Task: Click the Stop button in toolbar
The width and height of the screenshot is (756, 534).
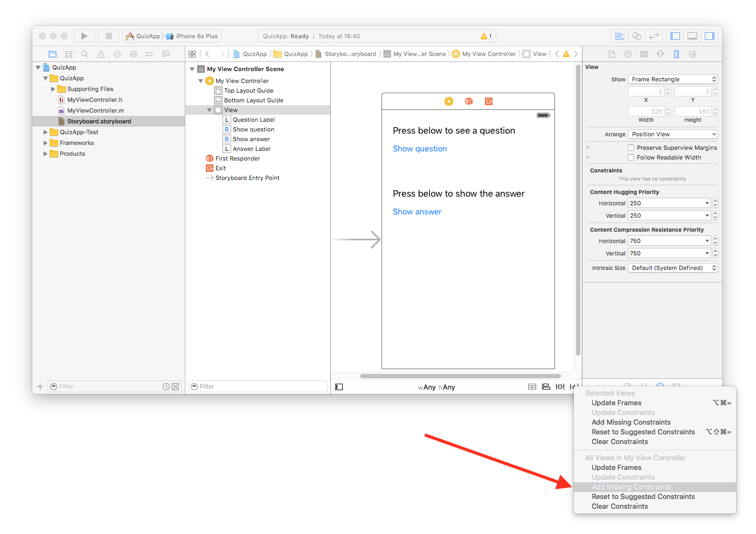Action: coord(108,36)
